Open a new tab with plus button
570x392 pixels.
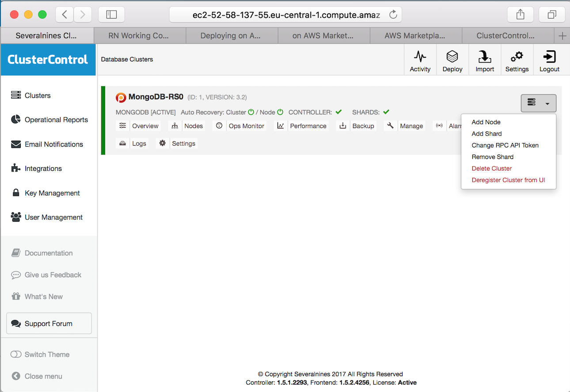click(562, 36)
